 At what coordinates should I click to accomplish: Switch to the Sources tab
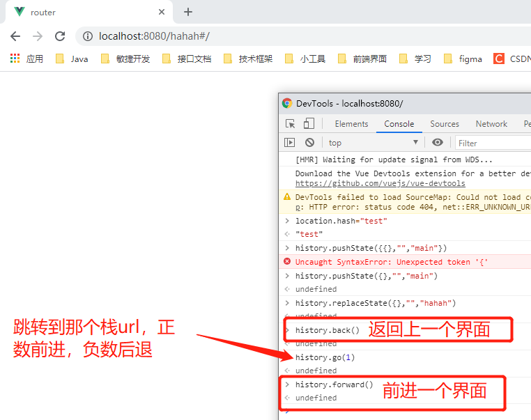(445, 124)
